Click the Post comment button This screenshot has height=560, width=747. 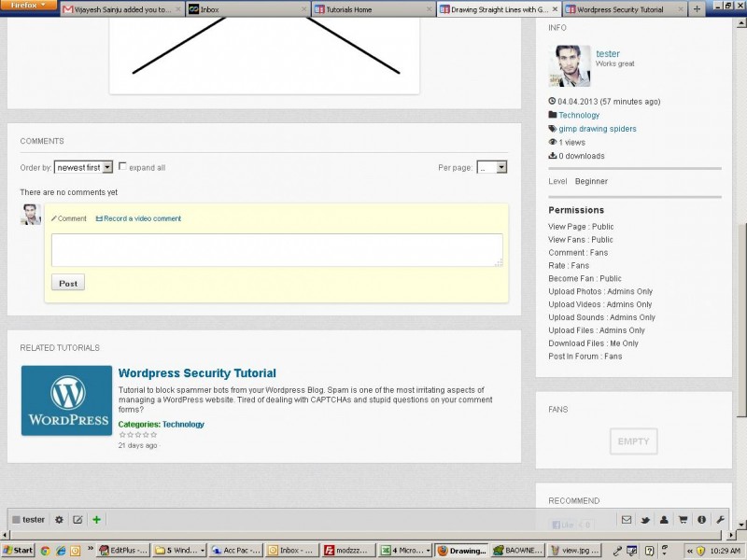click(x=68, y=283)
